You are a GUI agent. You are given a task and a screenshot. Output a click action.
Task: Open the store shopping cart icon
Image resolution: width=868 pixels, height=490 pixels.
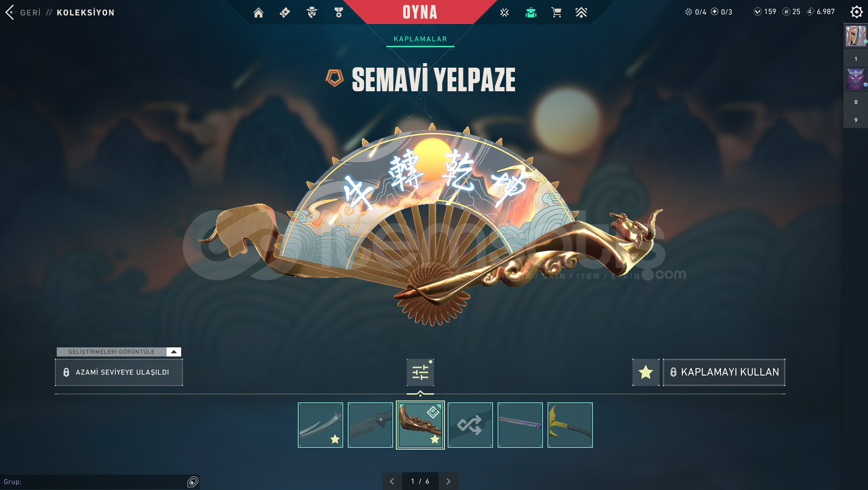click(556, 12)
